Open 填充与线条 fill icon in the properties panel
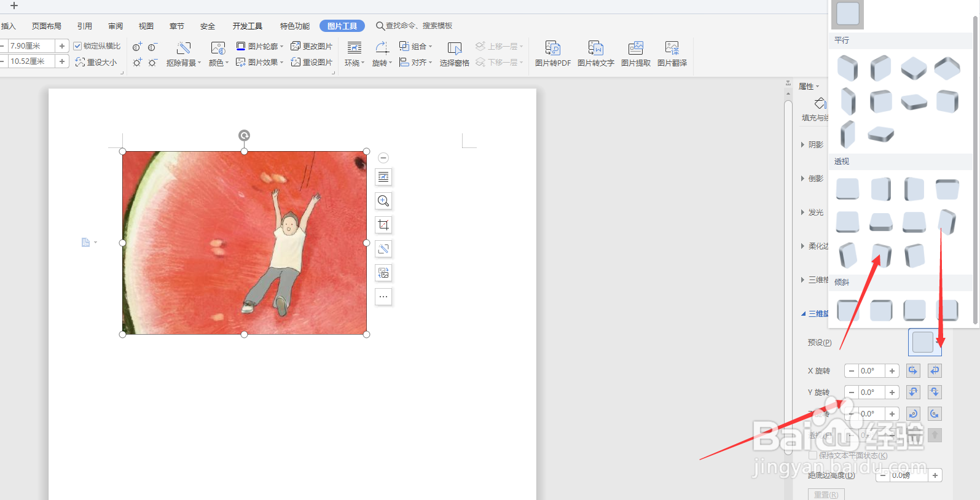Viewport: 980px width, 500px height. (x=820, y=103)
